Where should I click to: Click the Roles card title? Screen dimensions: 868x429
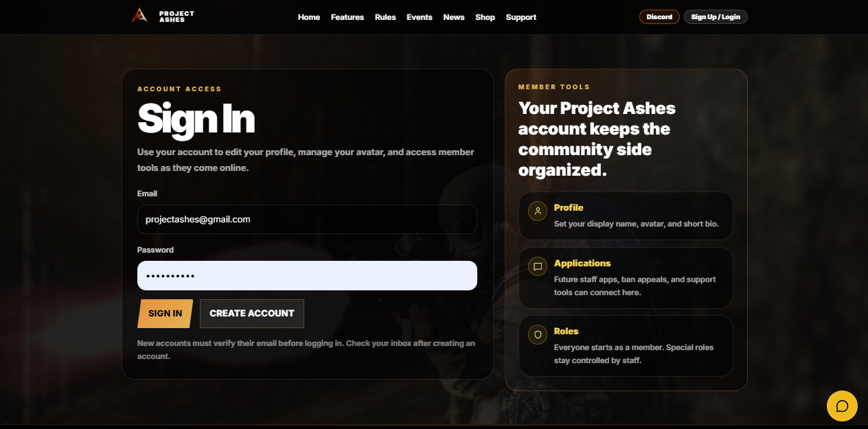[x=567, y=331]
